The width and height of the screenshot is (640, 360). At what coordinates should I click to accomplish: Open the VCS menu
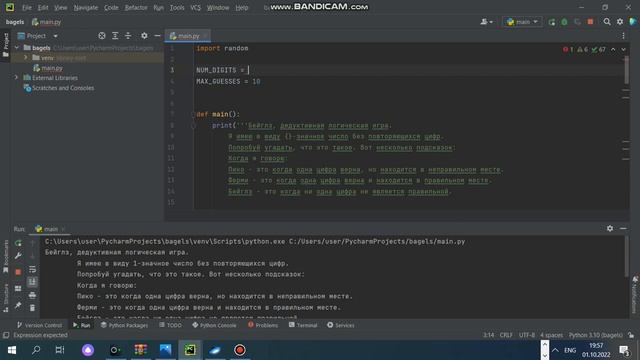196,8
